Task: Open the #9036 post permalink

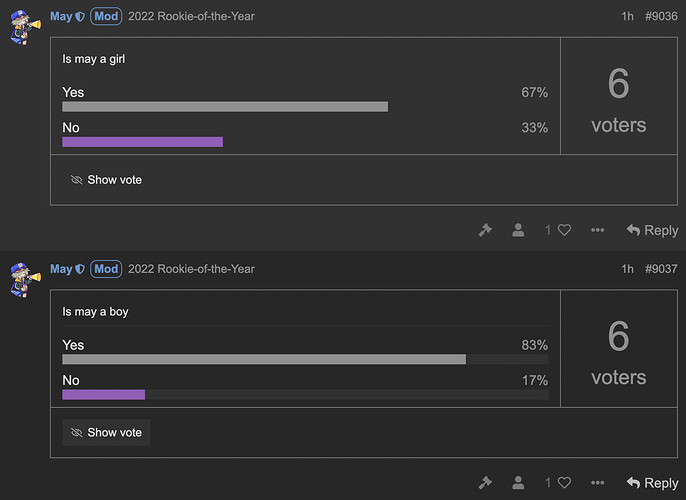Action: 661,16
